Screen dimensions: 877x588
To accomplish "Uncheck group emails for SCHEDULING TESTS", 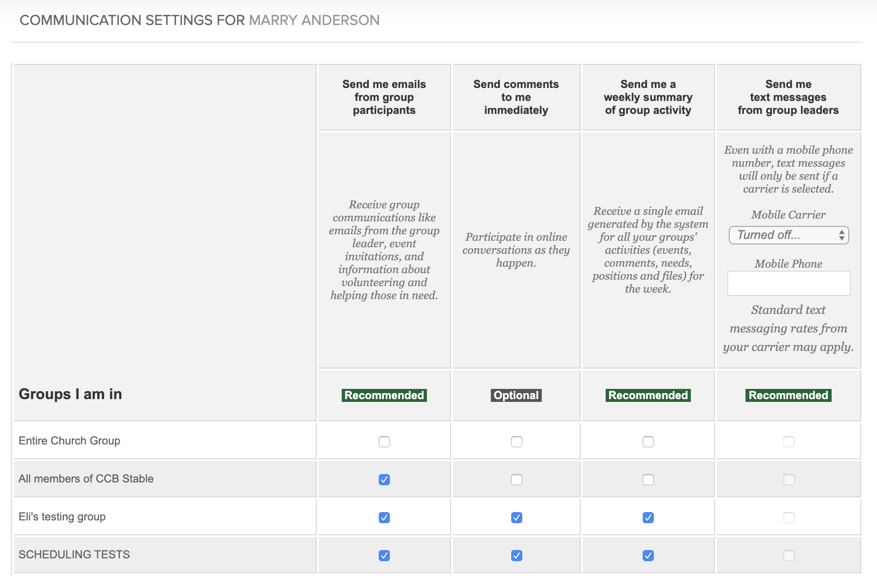I will (384, 556).
